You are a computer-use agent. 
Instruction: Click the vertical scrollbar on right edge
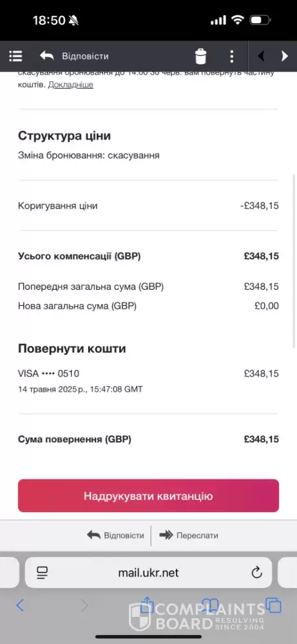coord(294,260)
